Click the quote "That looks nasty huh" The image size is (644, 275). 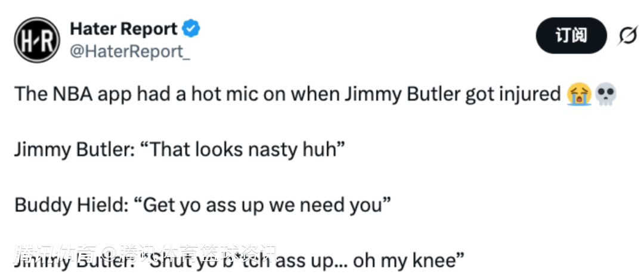[245, 149]
